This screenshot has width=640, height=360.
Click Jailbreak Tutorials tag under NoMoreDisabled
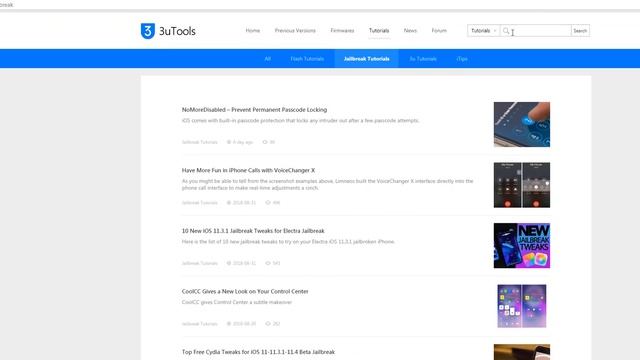point(200,142)
